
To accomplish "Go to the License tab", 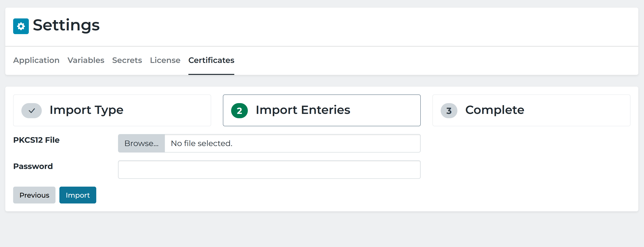I will (165, 60).
